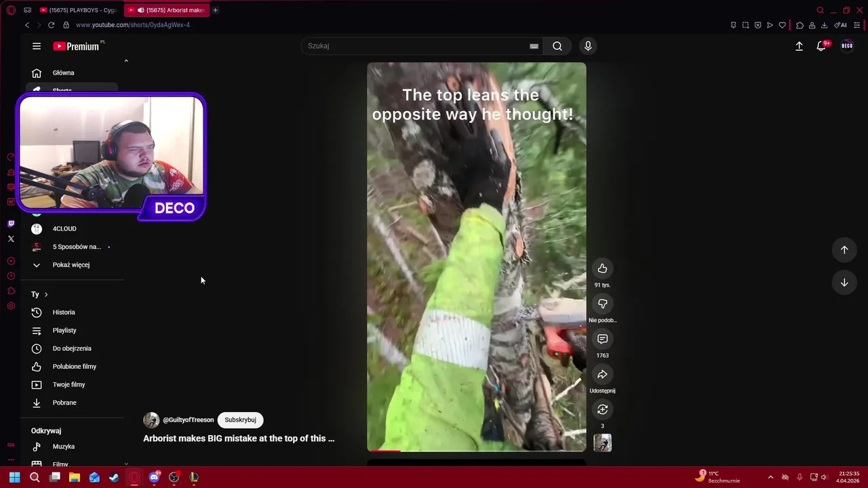
Task: Open YouTube notifications bell
Action: coord(821,46)
